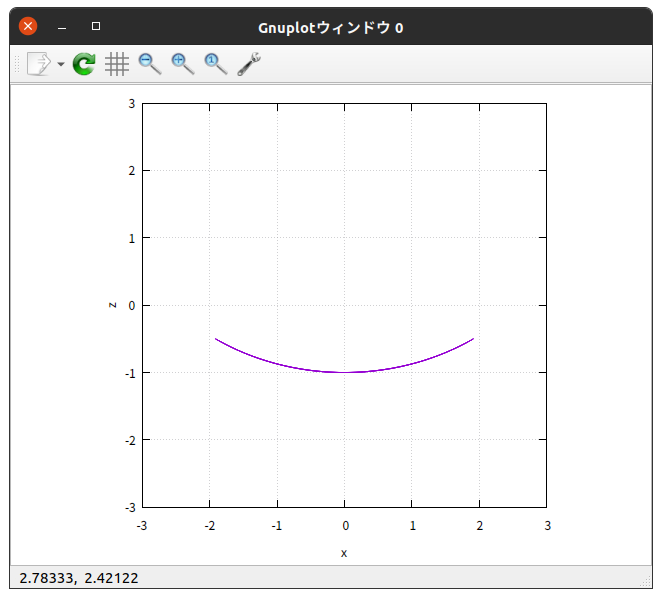The width and height of the screenshot is (662, 598).
Task: Click the autoscale magnifier icon
Action: pyautogui.click(x=216, y=64)
